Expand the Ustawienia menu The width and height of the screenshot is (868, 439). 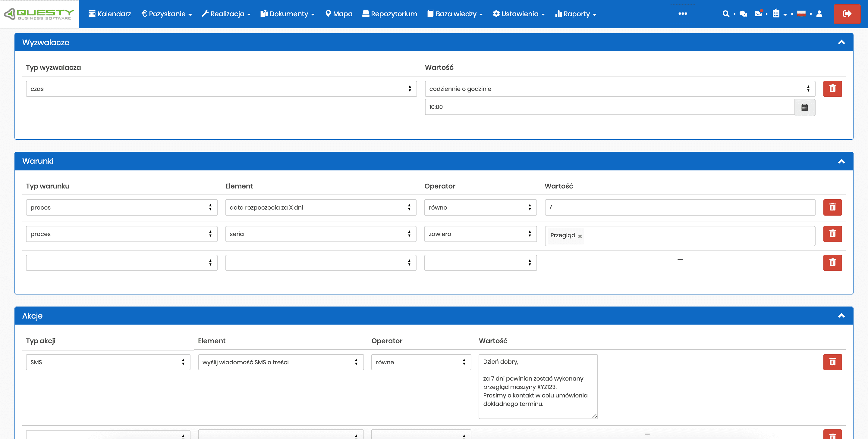coord(519,14)
